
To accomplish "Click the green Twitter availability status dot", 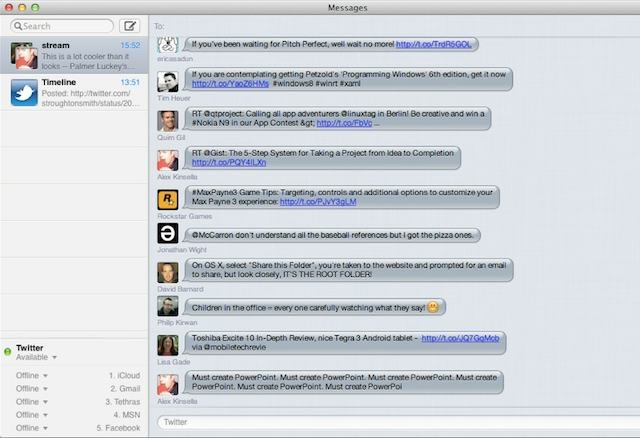I will click(7, 351).
